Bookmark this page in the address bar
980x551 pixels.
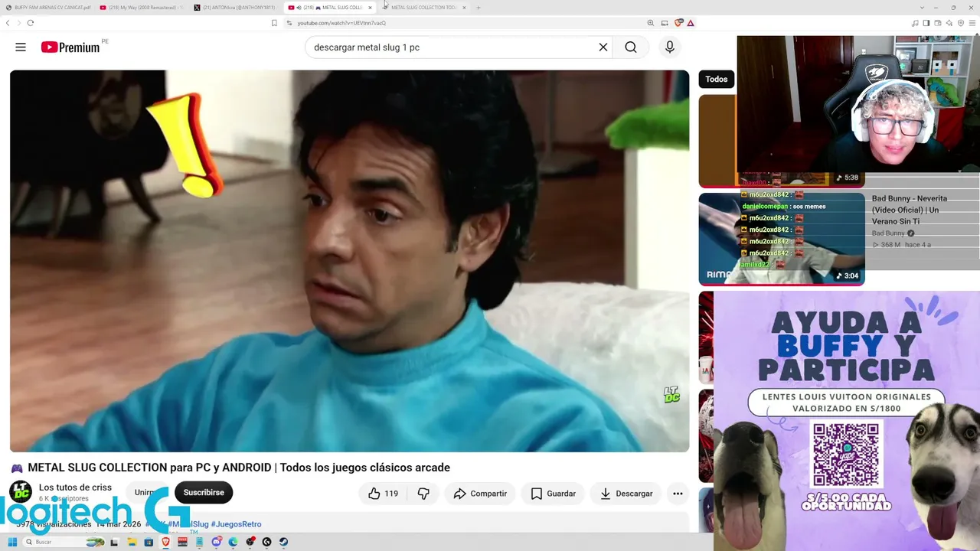coord(274,23)
